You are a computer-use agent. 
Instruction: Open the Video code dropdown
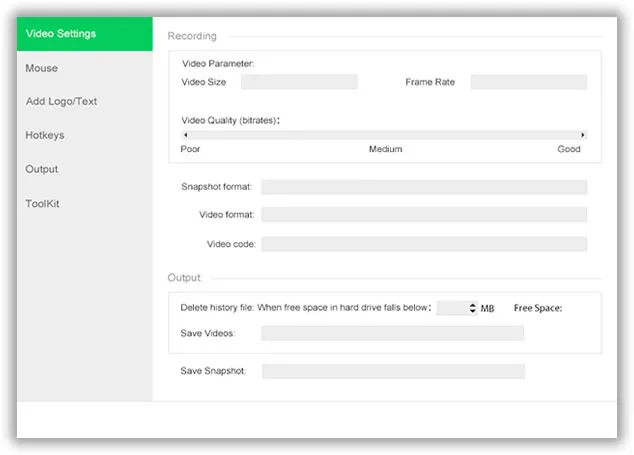[424, 244]
